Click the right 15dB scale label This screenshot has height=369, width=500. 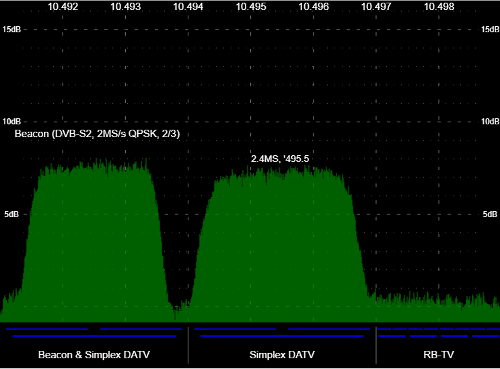[x=490, y=29]
